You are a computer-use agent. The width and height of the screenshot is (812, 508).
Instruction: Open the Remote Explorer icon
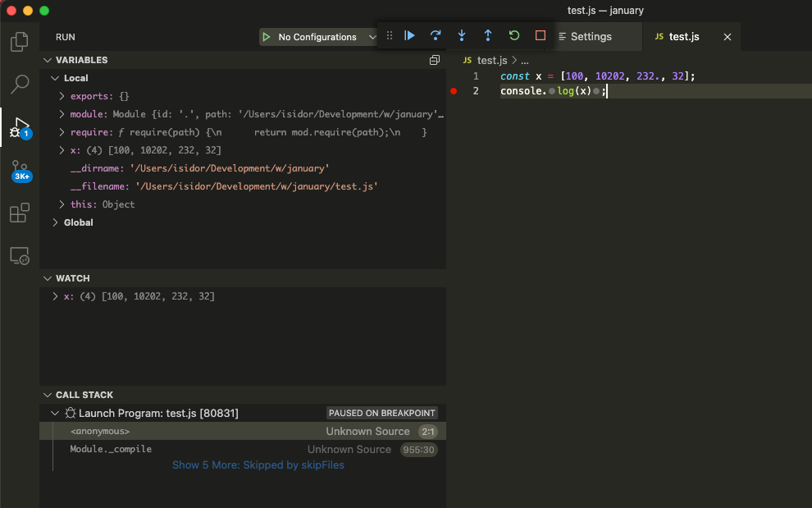(19, 255)
